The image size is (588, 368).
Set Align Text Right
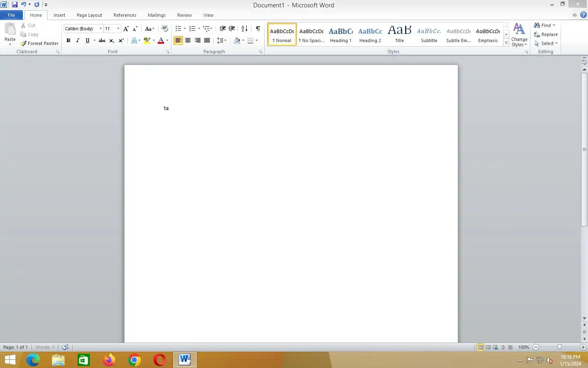tap(198, 40)
